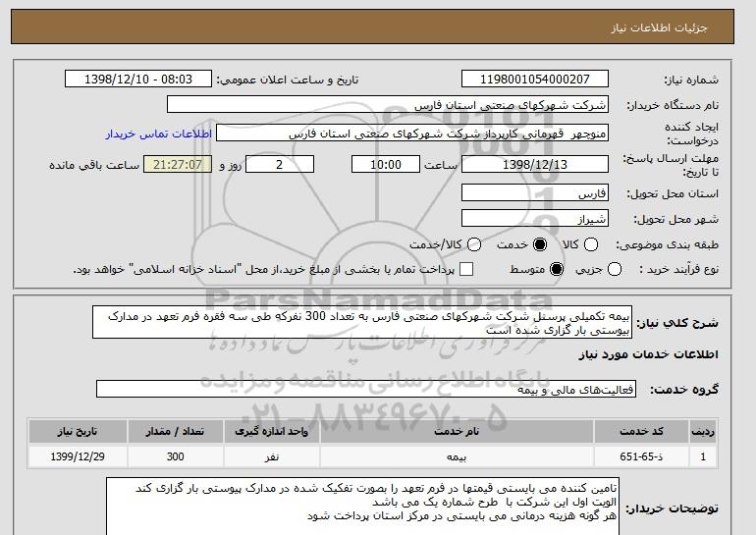Click the نوع فرآیند خرید label
This screenshot has height=535, width=756.
(x=678, y=269)
